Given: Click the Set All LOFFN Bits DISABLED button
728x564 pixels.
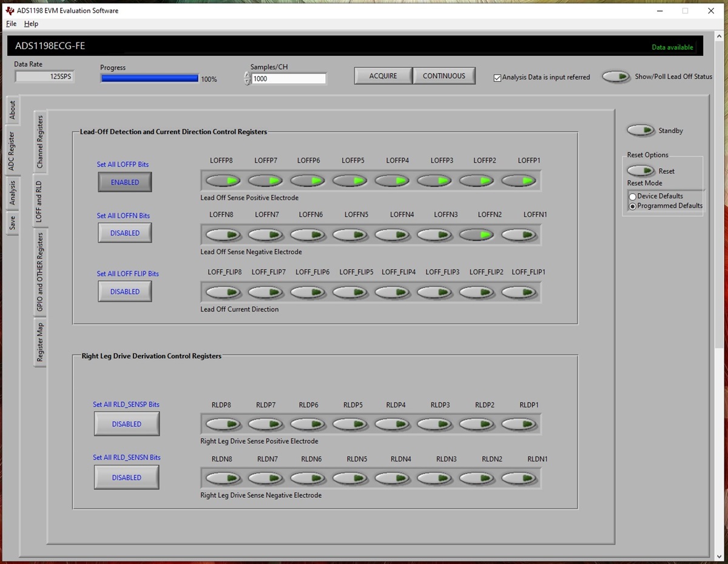Looking at the screenshot, I should tap(125, 233).
